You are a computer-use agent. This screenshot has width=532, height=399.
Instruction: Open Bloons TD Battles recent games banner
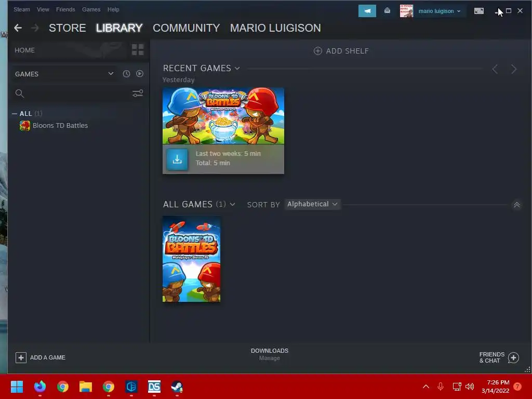click(223, 116)
